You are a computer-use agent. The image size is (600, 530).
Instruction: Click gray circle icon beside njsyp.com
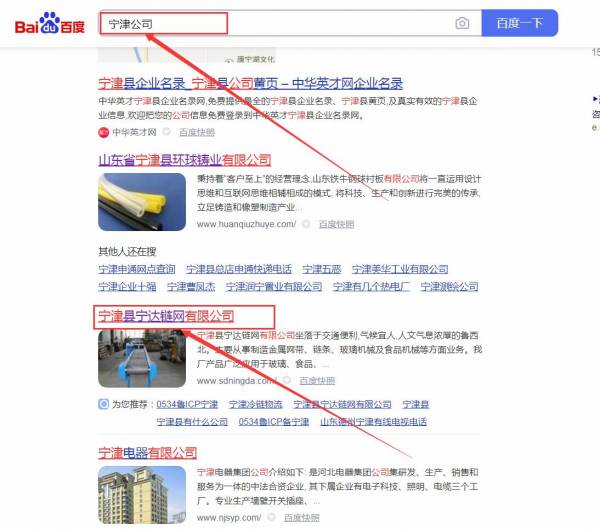[x=271, y=517]
